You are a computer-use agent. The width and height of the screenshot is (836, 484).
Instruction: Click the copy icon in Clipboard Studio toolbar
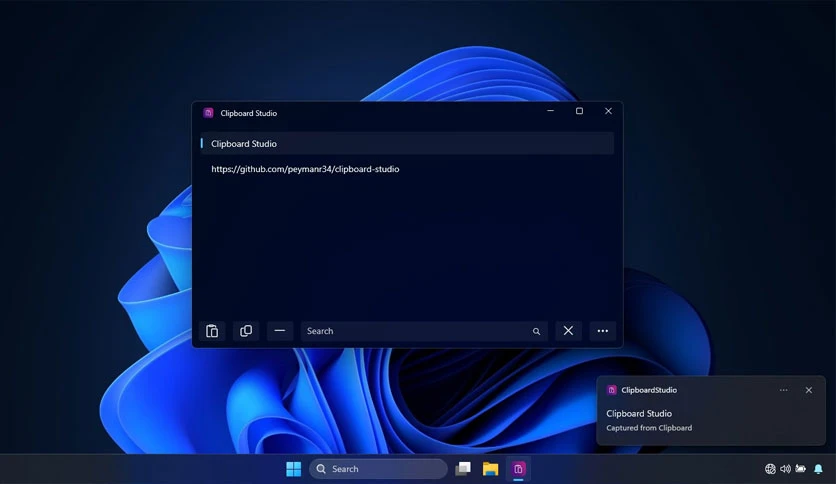click(x=246, y=331)
